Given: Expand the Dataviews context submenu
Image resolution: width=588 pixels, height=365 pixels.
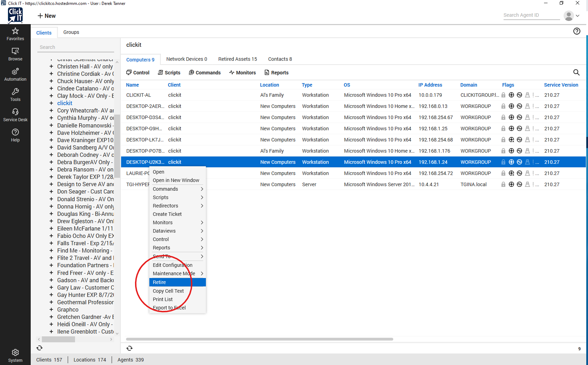Looking at the screenshot, I should pos(178,231).
